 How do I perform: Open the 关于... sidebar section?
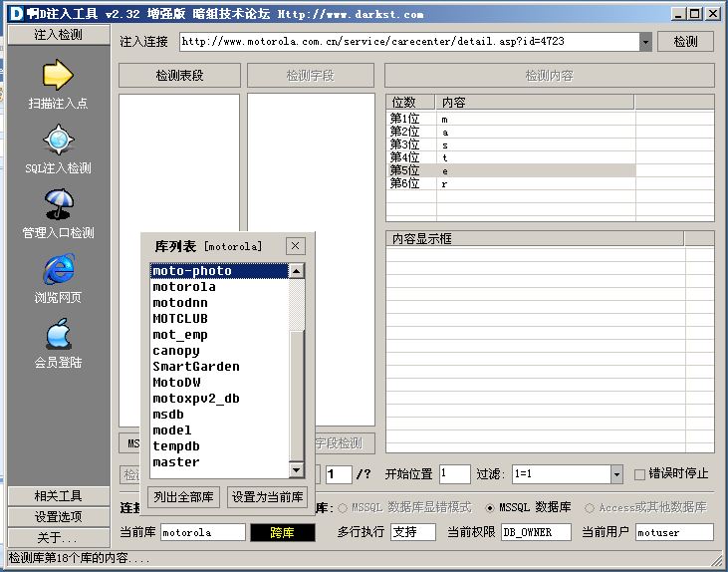pos(59,537)
